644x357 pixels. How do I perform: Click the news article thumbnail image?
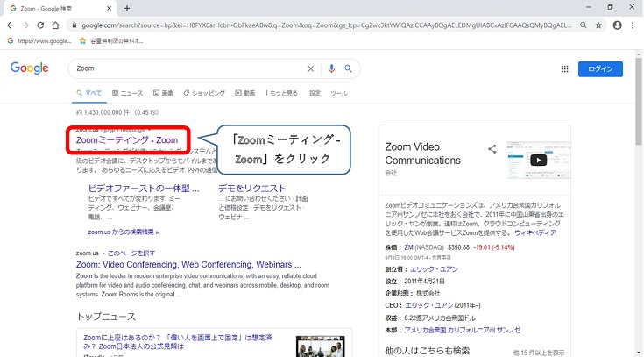pyautogui.click(x=321, y=346)
